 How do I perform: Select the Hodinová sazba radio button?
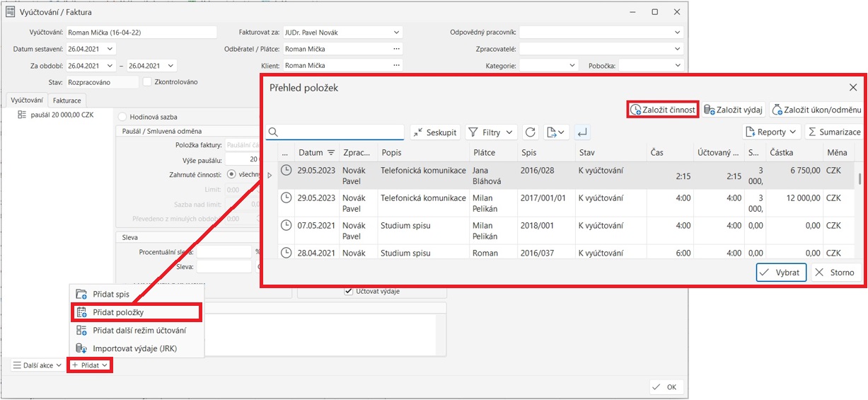[123, 117]
